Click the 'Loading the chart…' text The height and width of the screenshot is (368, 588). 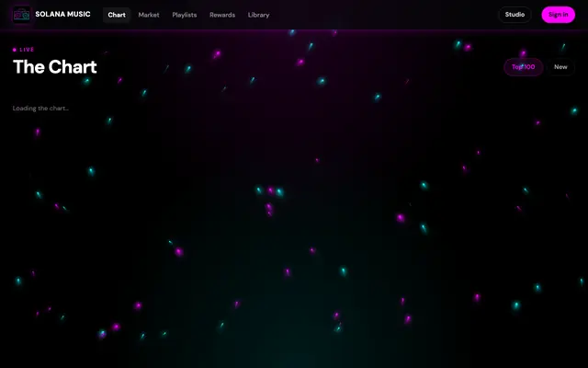click(40, 109)
